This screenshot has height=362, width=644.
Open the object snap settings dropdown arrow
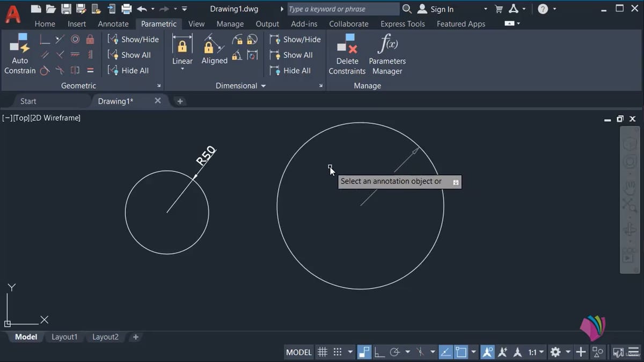[473, 352]
